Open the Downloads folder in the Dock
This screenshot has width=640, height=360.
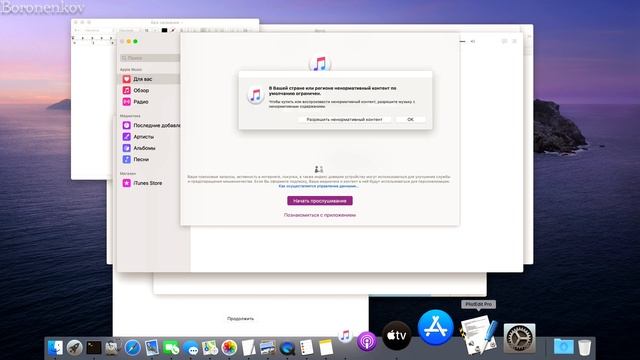point(564,347)
